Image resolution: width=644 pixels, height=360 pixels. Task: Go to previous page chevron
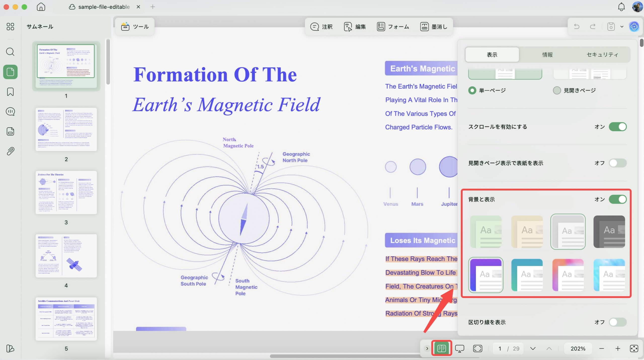(549, 348)
